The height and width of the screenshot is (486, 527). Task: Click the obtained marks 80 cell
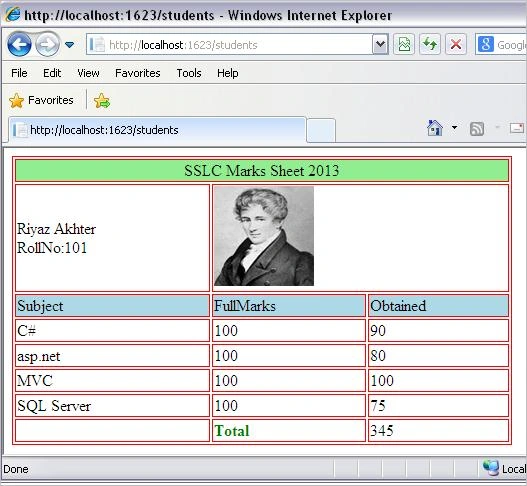click(438, 356)
